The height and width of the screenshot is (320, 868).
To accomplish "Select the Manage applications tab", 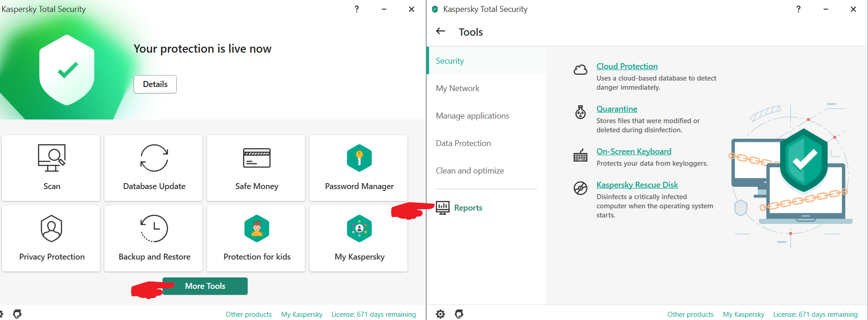I will pos(487,116).
